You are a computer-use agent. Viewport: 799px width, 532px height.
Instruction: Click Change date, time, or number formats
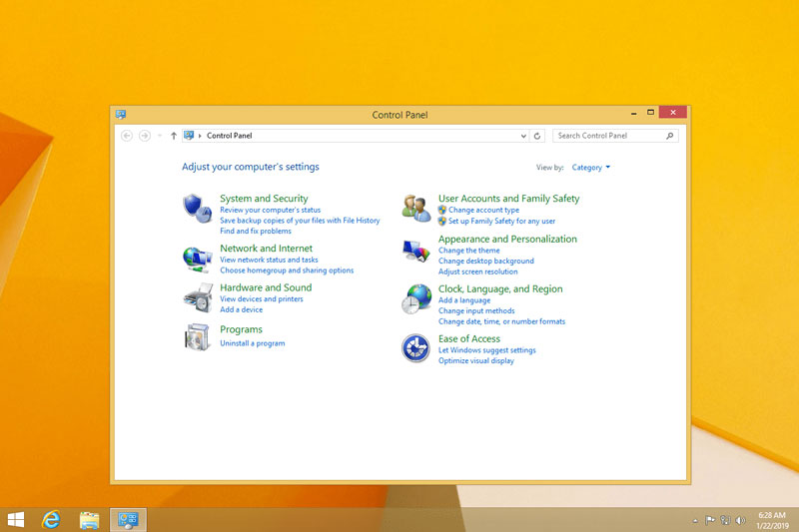pos(501,321)
